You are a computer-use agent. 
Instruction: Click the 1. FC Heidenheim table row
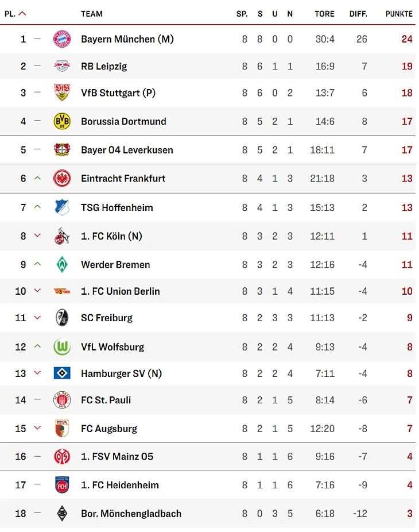[209, 485]
